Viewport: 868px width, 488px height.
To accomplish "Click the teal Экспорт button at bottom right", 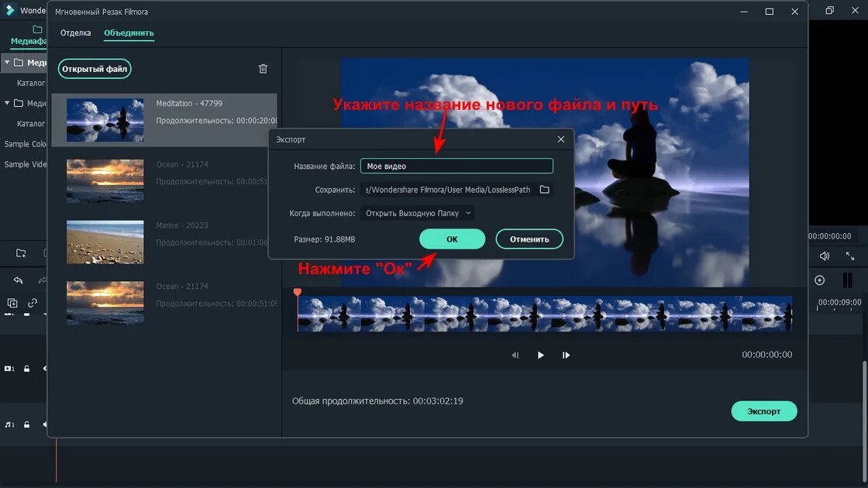I will 764,411.
